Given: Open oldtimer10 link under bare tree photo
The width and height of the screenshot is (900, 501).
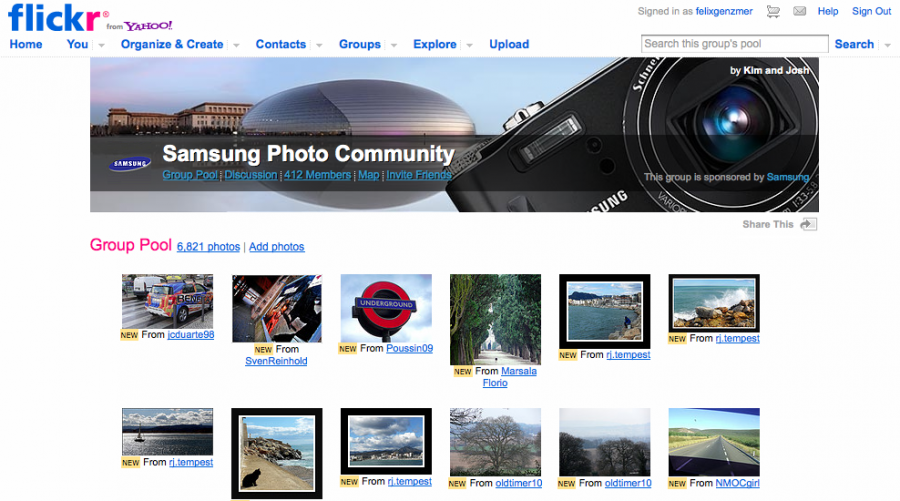Looking at the screenshot, I should (519, 483).
